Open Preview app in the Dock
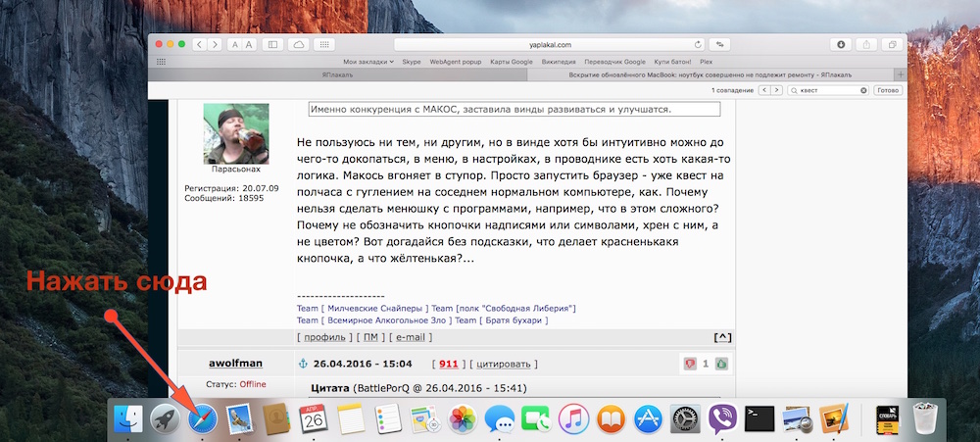980x442 pixels. click(x=796, y=418)
